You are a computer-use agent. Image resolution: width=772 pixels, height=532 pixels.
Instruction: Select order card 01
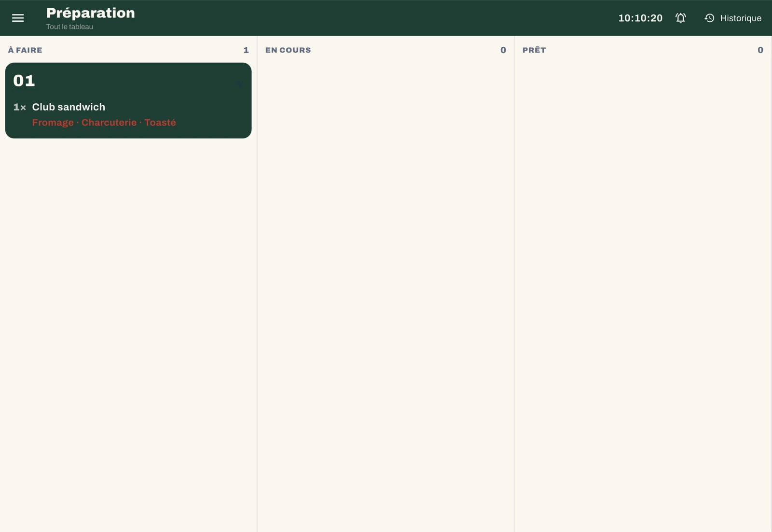pyautogui.click(x=128, y=100)
